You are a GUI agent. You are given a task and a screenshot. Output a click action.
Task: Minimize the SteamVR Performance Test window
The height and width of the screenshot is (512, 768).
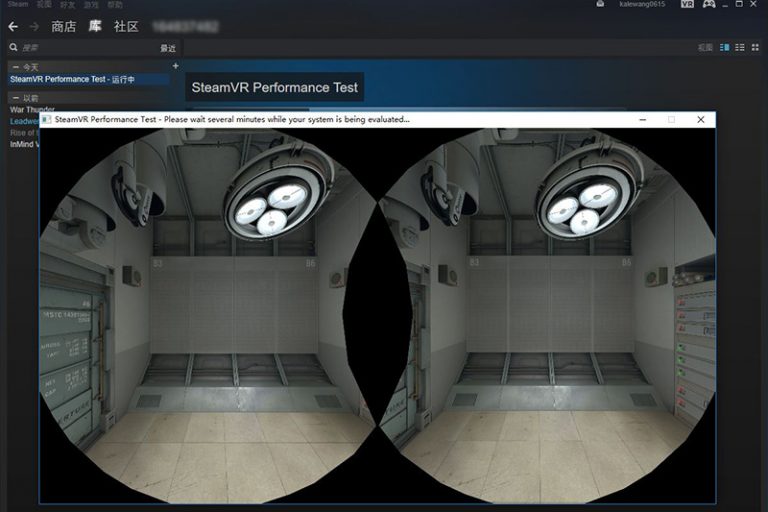(x=641, y=119)
